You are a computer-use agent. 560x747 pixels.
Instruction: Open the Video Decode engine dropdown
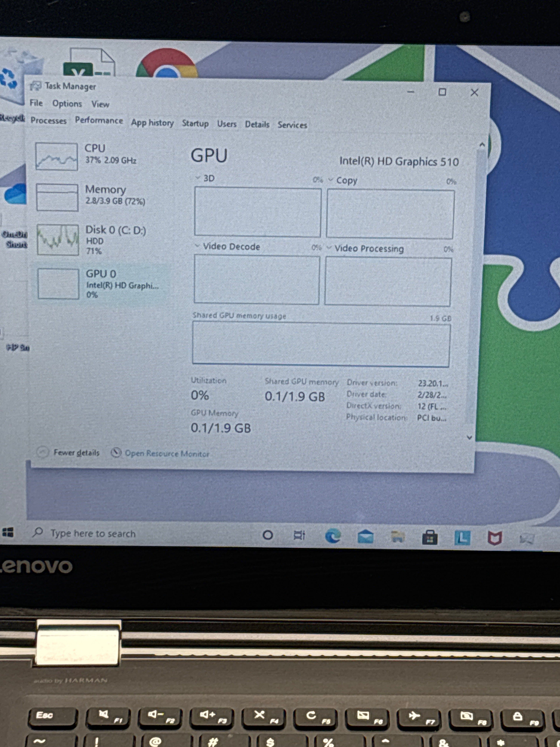[x=197, y=246]
